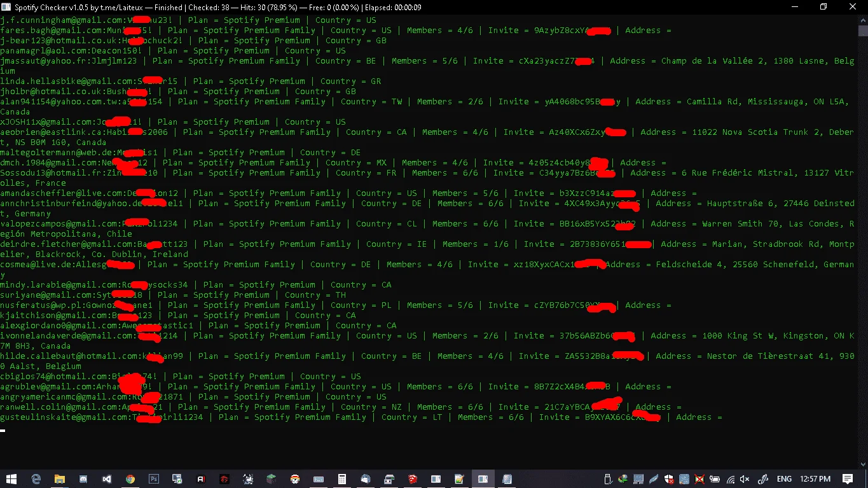Click the scroll-up arrow of the console scrollbar
The width and height of the screenshot is (868, 488).
point(863,20)
